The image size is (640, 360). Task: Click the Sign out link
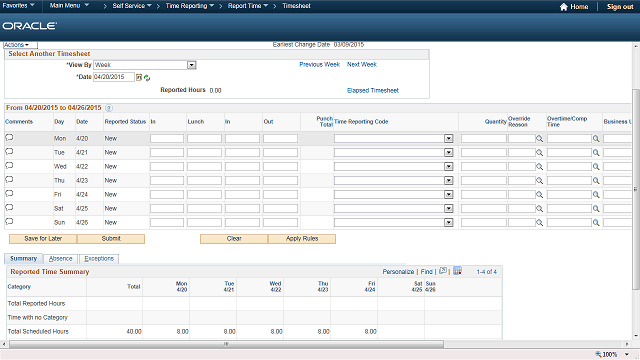pos(620,7)
